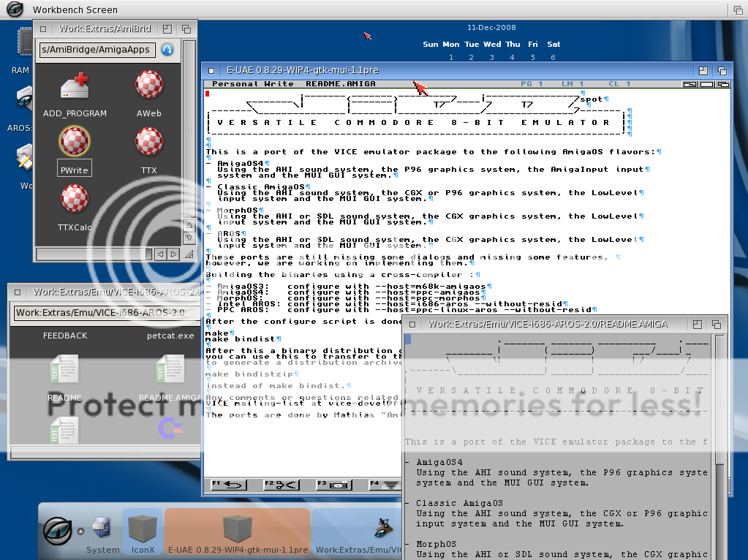The image size is (748, 560).
Task: Open the AROS: volume desktop icon
Action: click(x=24, y=99)
